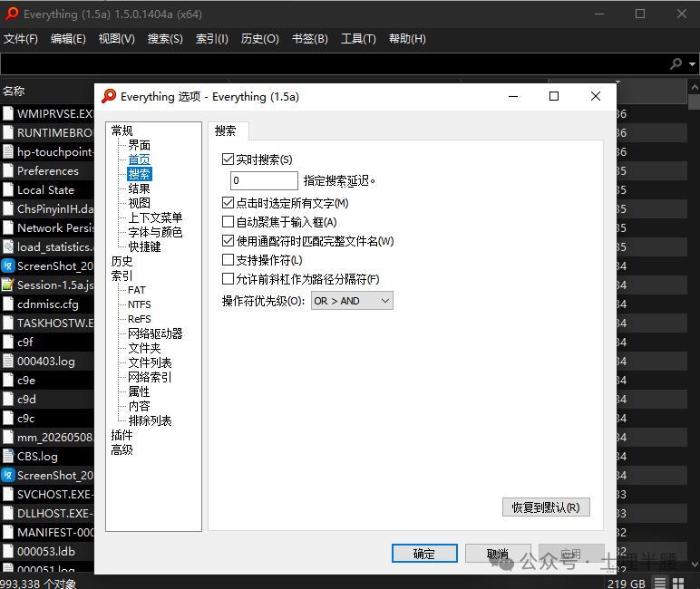Click the Preferences file icon

pos(8,170)
